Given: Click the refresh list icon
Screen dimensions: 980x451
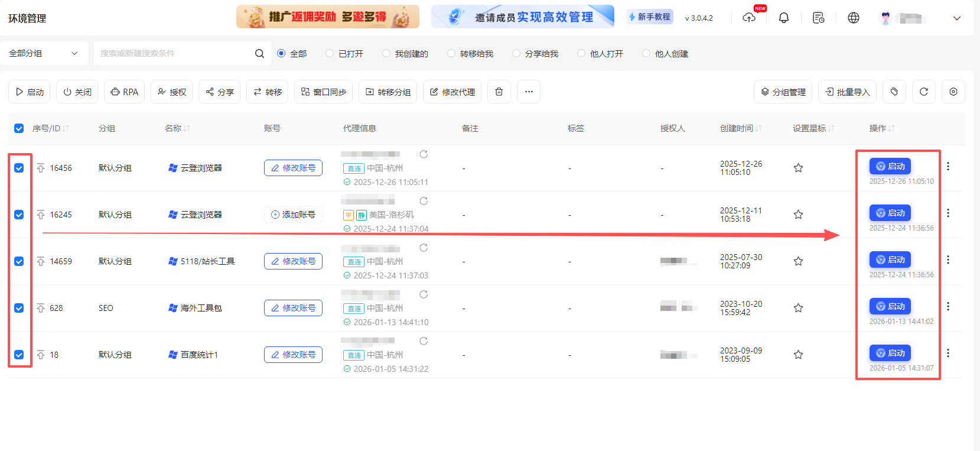Looking at the screenshot, I should click(x=924, y=92).
